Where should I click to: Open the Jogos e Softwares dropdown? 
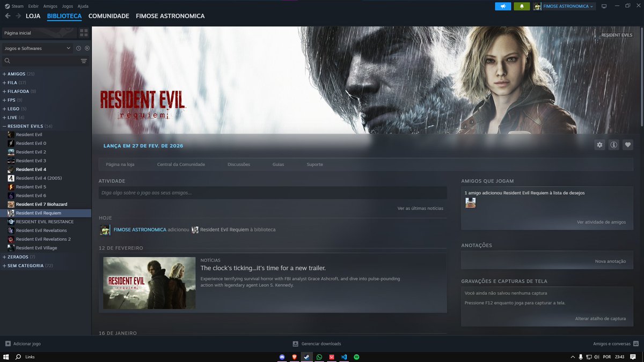pyautogui.click(x=37, y=48)
